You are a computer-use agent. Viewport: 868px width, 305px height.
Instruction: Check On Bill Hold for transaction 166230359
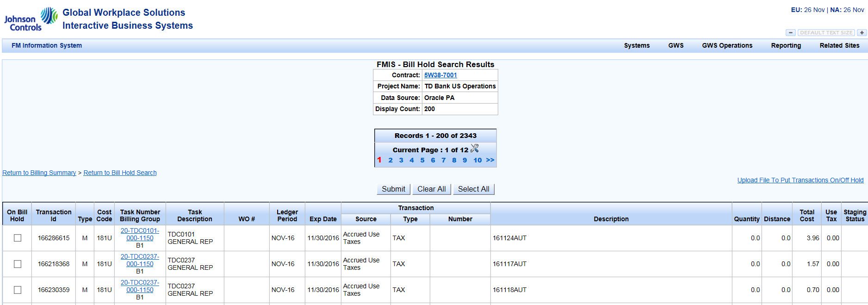18,290
